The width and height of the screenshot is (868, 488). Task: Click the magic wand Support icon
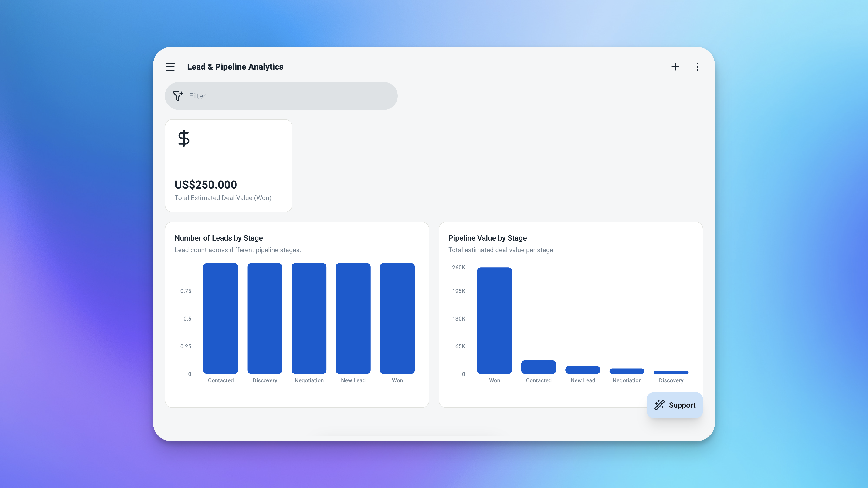click(x=659, y=405)
